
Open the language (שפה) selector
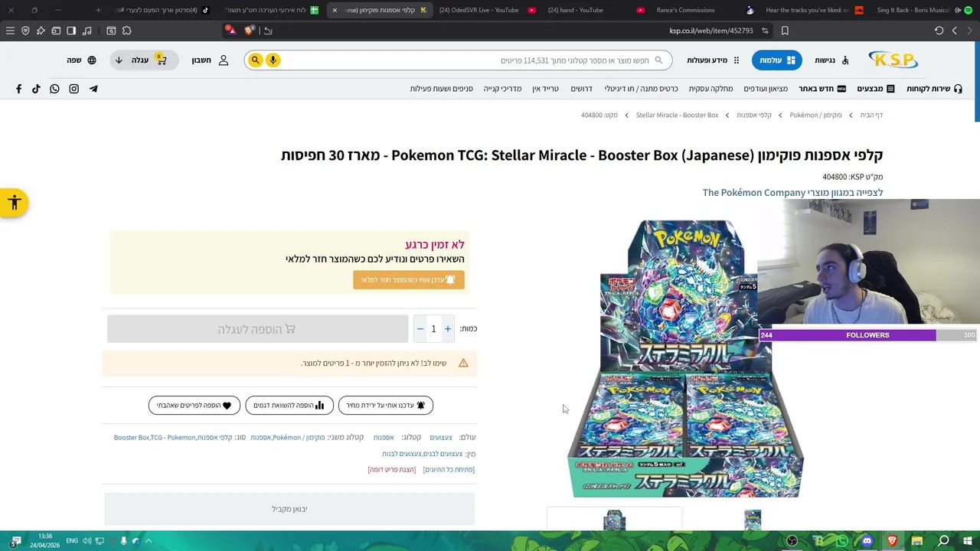81,60
